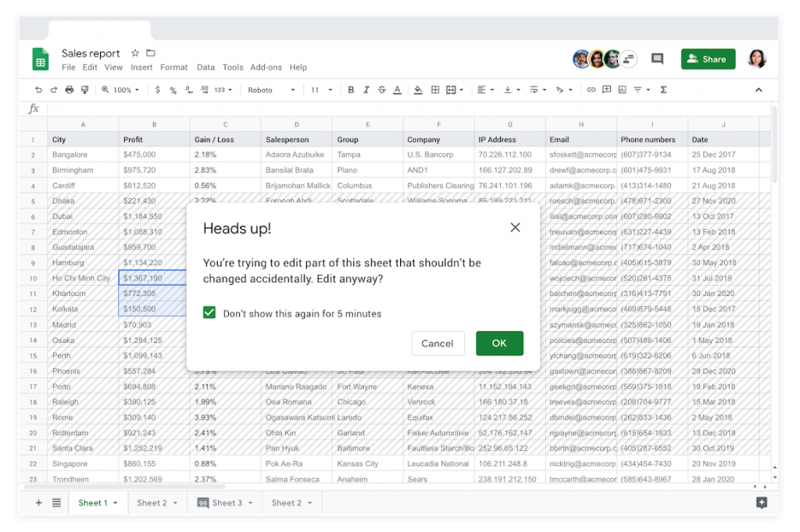Viewport: 800px width, 532px height.
Task: Open the Add-ons menu
Action: click(266, 67)
